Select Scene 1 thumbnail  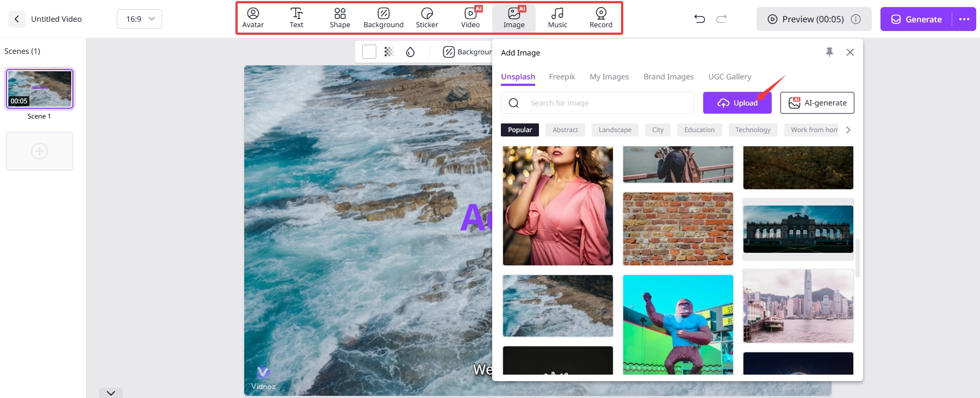click(x=40, y=89)
